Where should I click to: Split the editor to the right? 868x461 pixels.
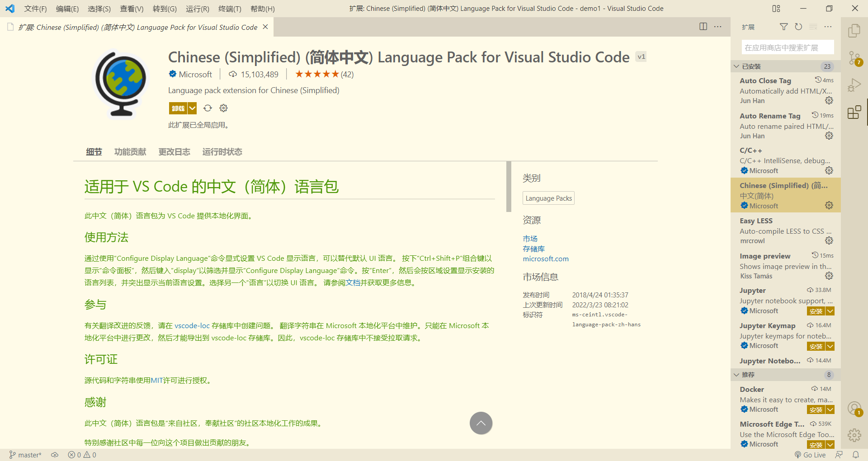(703, 27)
